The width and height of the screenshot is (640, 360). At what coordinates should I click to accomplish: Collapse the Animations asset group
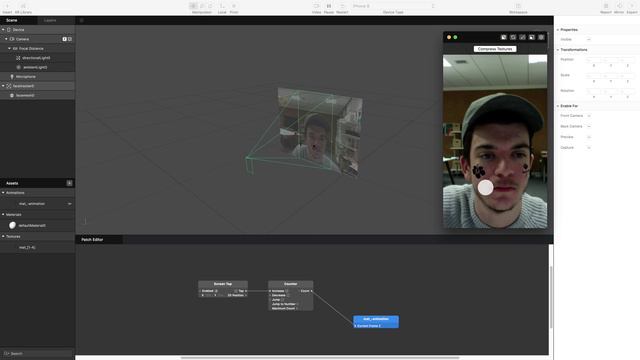(x=3, y=193)
